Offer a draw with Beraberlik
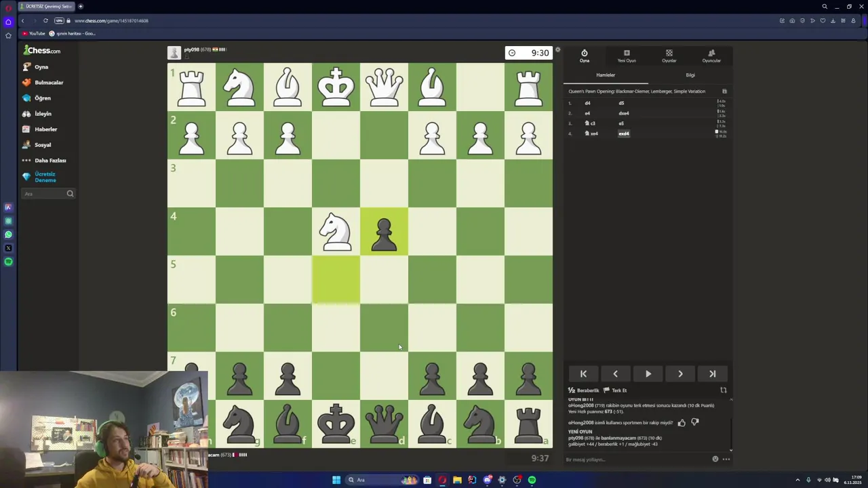Image resolution: width=868 pixels, height=488 pixels. [x=584, y=390]
